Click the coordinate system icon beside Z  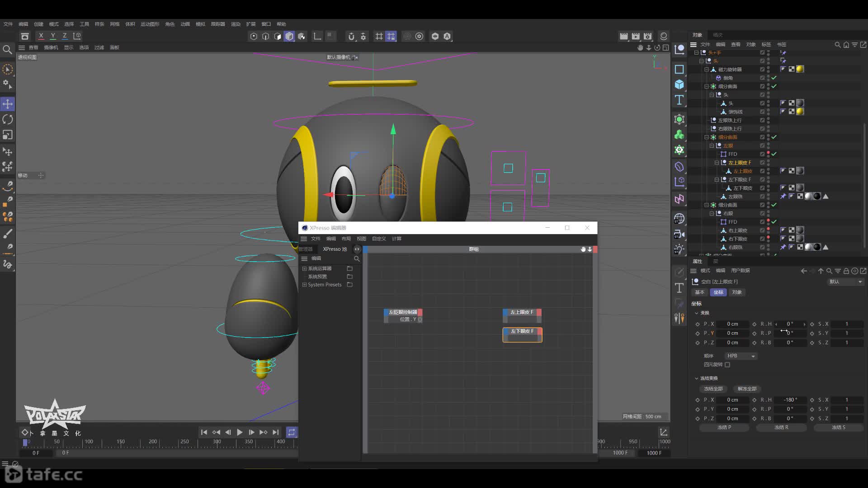click(77, 36)
